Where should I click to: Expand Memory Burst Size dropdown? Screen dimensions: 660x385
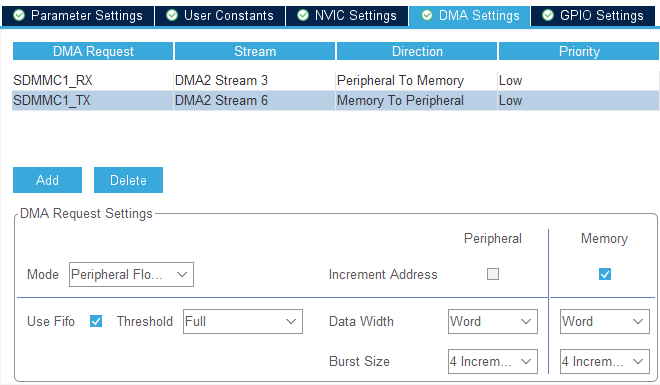[x=605, y=361]
